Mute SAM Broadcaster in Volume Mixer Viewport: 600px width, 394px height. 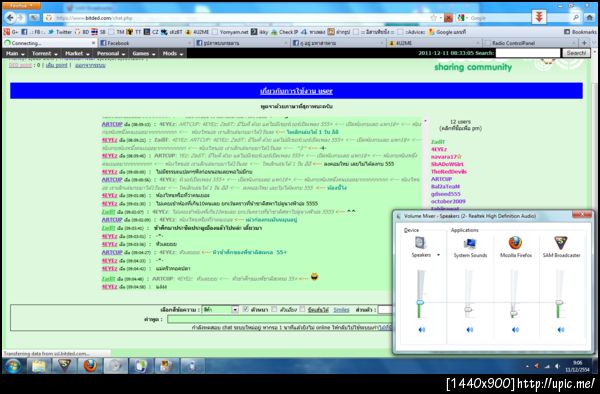[x=561, y=329]
